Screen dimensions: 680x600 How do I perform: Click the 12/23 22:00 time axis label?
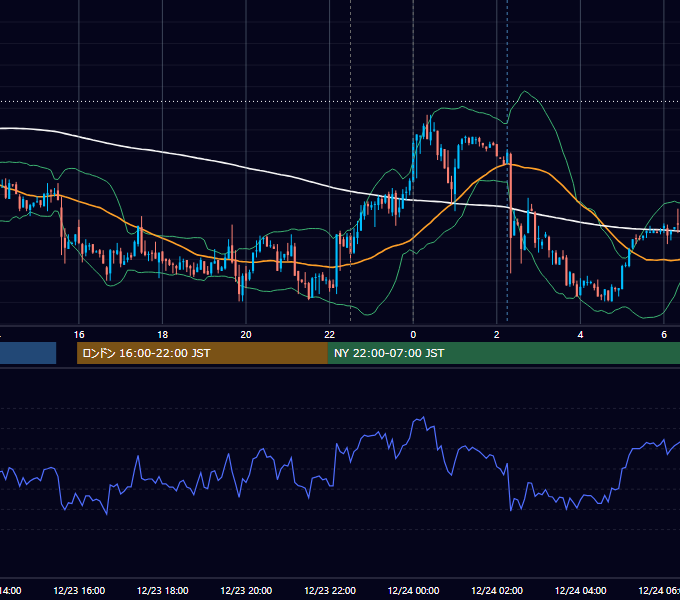point(330,590)
